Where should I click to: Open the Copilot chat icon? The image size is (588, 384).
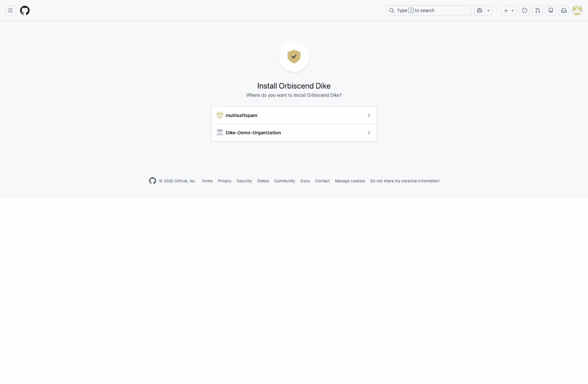(x=480, y=10)
